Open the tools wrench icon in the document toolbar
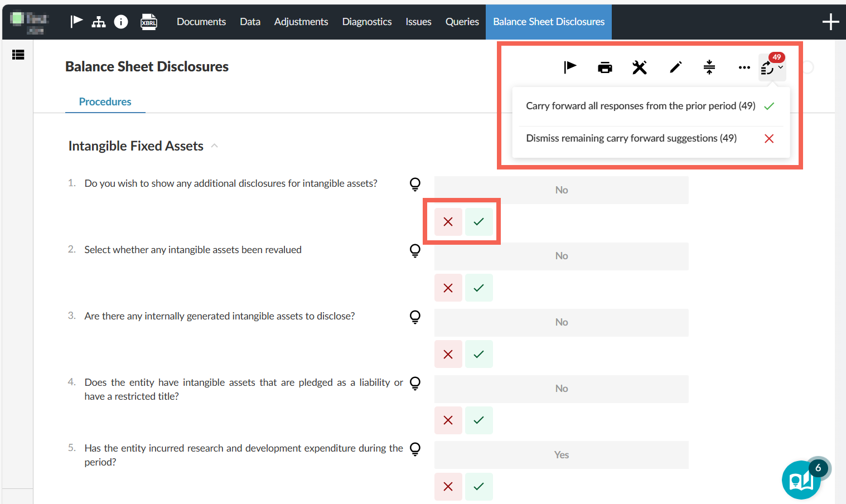This screenshot has width=846, height=504. pyautogui.click(x=640, y=67)
